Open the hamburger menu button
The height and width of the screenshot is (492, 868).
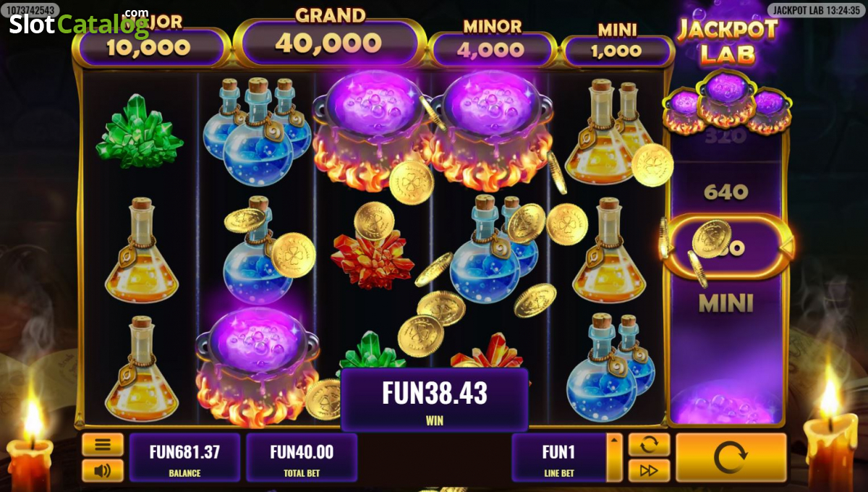pos(102,444)
